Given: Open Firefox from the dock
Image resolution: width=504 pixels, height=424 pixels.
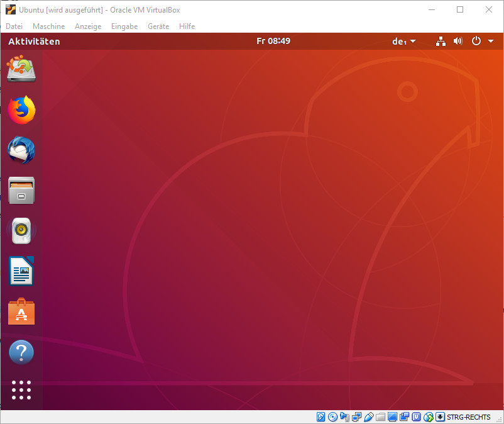Looking at the screenshot, I should (x=21, y=109).
